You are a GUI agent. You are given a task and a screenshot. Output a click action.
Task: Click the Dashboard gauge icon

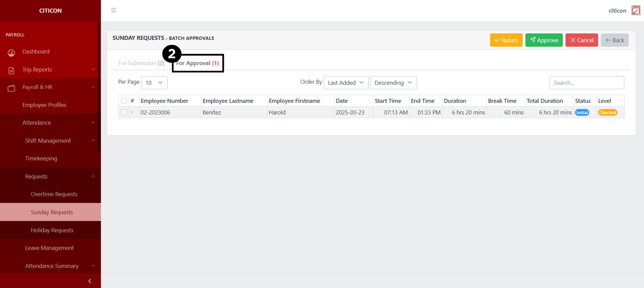[x=11, y=52]
